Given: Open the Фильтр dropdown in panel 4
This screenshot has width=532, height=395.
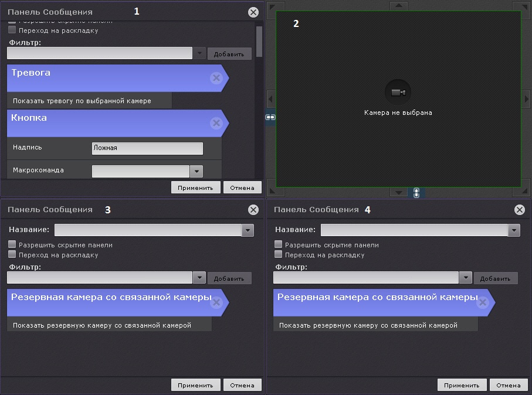Looking at the screenshot, I should 465,278.
